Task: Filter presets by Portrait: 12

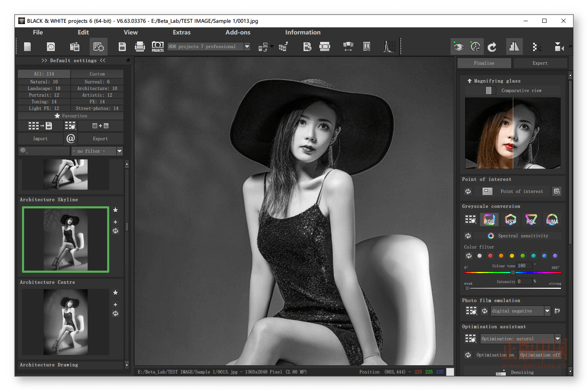Action: (44, 95)
